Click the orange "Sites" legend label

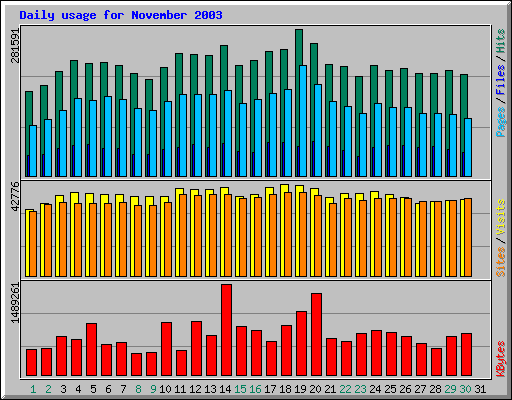pyautogui.click(x=500, y=262)
